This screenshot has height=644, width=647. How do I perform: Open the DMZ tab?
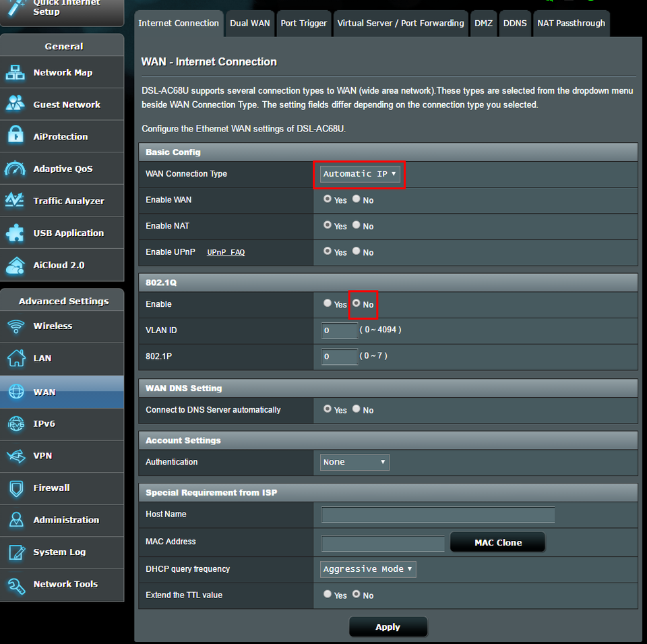pos(483,23)
